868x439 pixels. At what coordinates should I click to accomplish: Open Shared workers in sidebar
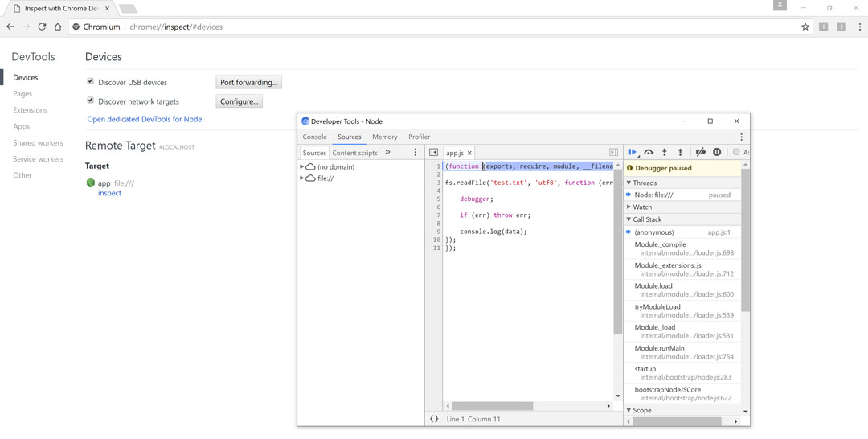point(39,143)
